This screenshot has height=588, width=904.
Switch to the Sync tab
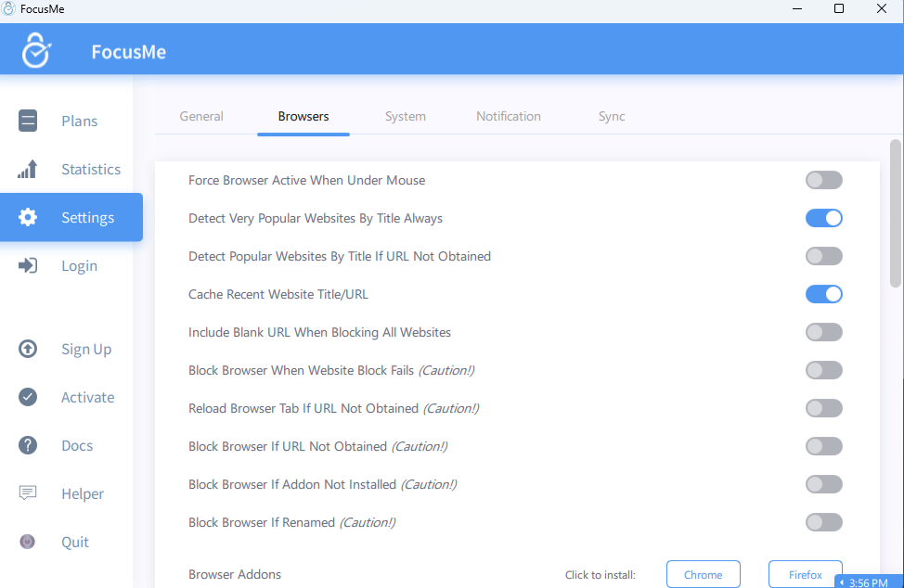[x=612, y=116]
